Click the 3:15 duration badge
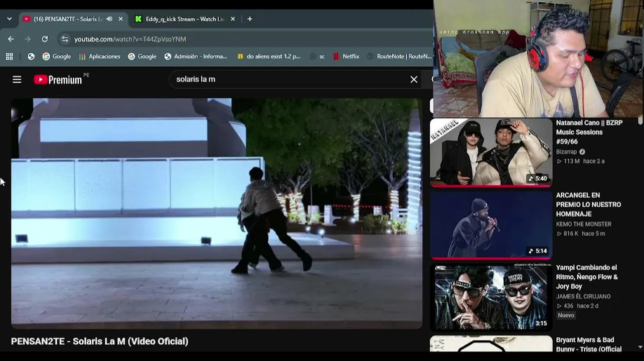644x361 pixels. 541,323
